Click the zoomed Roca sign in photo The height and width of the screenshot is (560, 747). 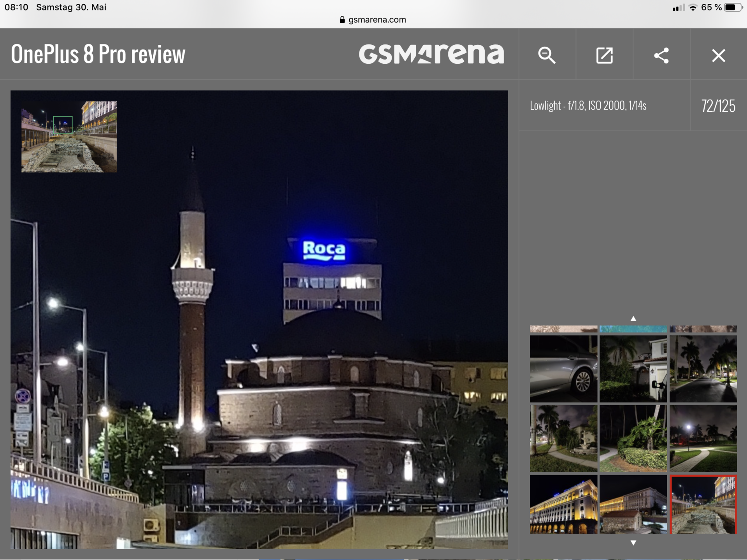[x=324, y=250]
